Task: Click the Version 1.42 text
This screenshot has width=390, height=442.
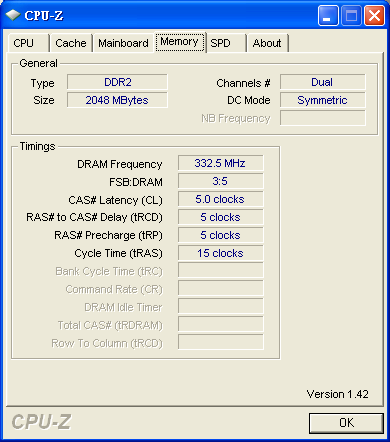Action: click(337, 394)
